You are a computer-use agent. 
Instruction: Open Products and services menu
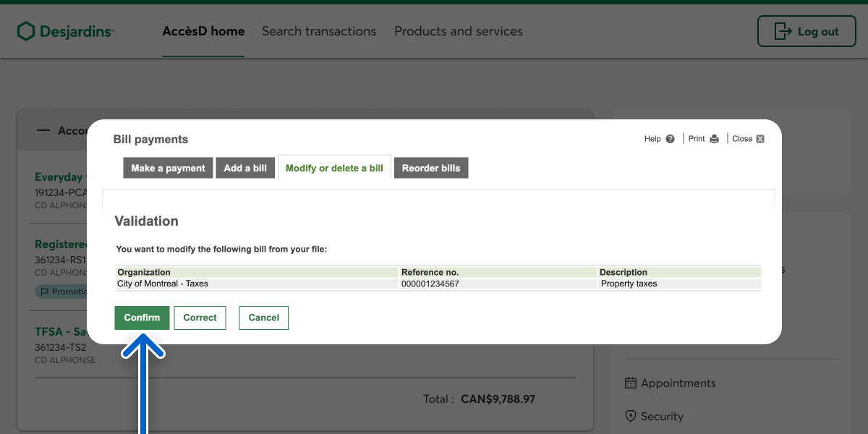click(x=458, y=32)
